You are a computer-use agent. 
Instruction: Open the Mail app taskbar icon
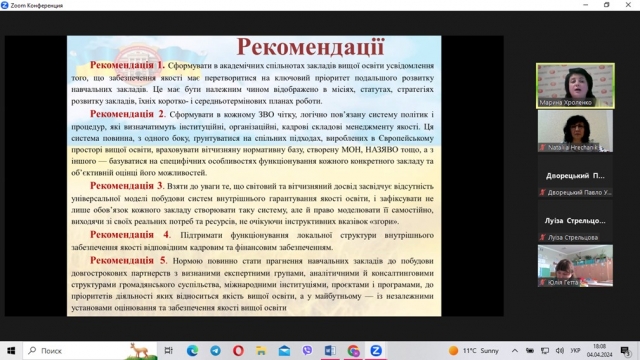coord(284,351)
